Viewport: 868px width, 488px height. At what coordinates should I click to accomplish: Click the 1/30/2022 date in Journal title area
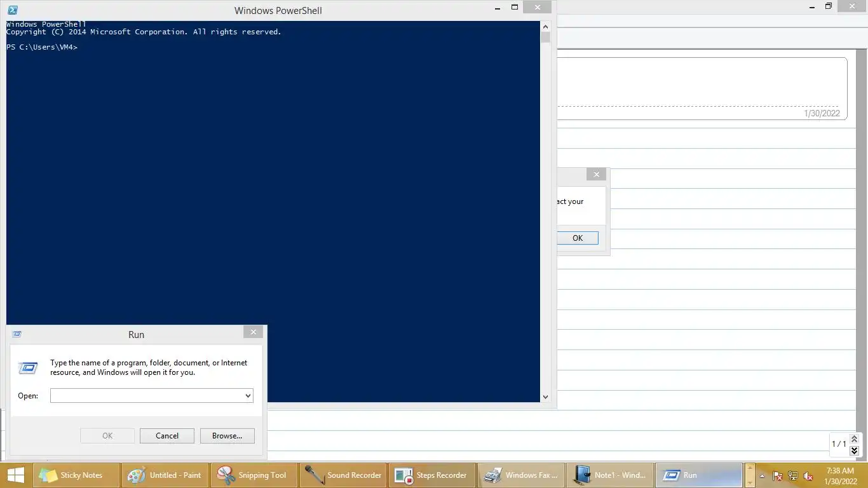(822, 113)
